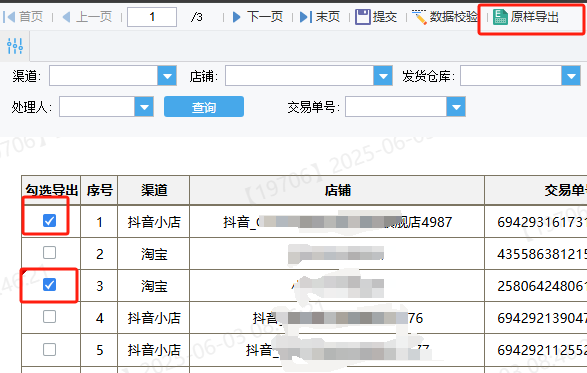Check export checkbox for row 5

[49, 350]
